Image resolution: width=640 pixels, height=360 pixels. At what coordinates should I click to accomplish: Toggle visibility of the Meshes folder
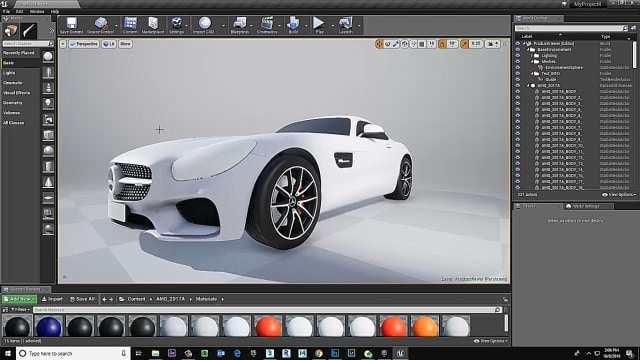click(x=518, y=62)
